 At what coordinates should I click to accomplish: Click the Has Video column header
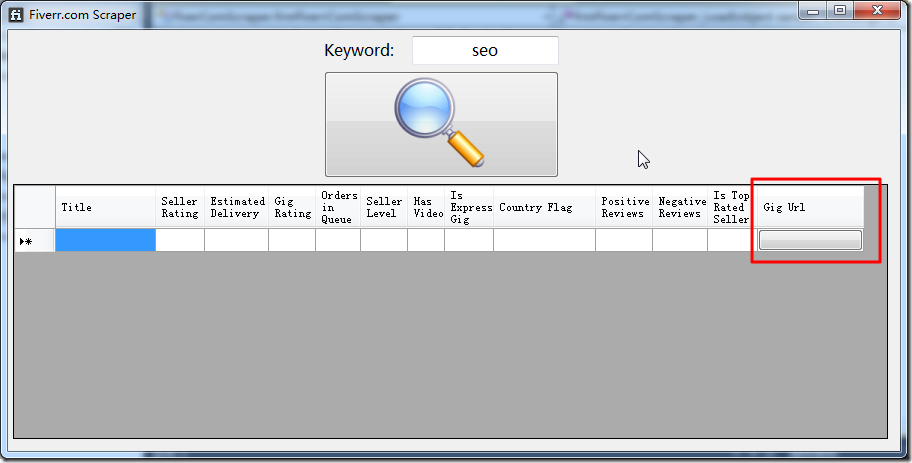pyautogui.click(x=426, y=207)
